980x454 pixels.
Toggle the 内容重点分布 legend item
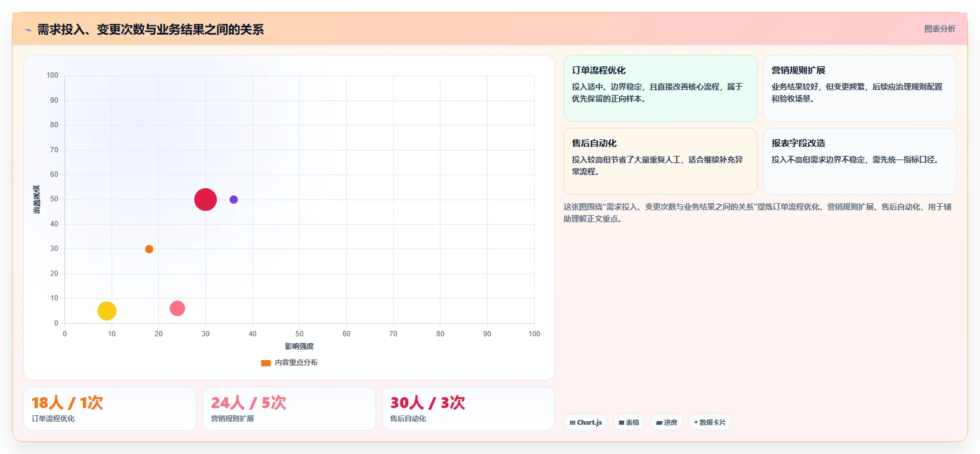click(289, 363)
